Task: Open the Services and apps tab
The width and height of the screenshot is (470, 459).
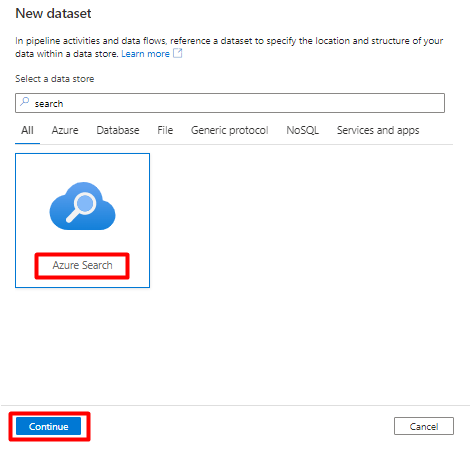Action: (x=378, y=130)
